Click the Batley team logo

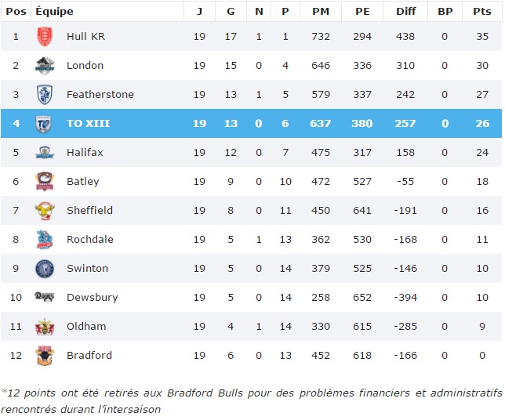tap(45, 182)
